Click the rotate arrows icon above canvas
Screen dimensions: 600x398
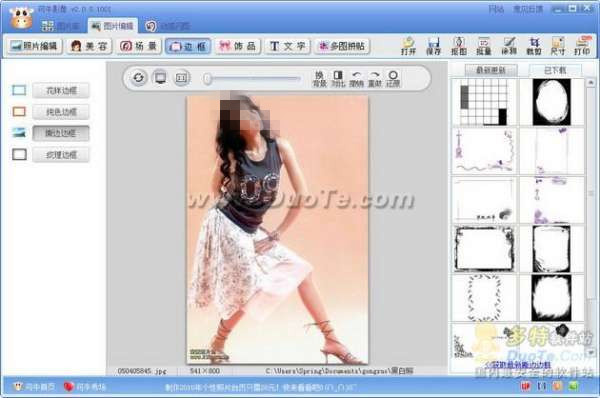pos(139,78)
